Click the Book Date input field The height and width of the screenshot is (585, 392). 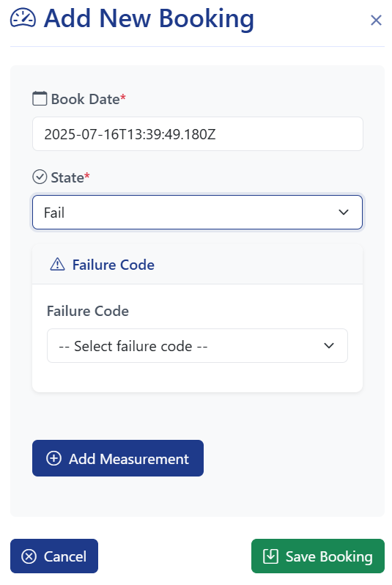point(197,134)
